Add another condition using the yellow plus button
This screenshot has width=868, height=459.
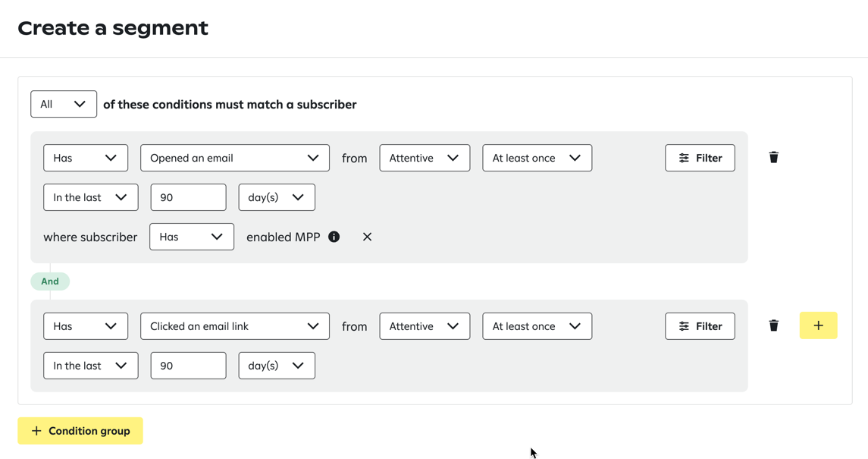818,325
